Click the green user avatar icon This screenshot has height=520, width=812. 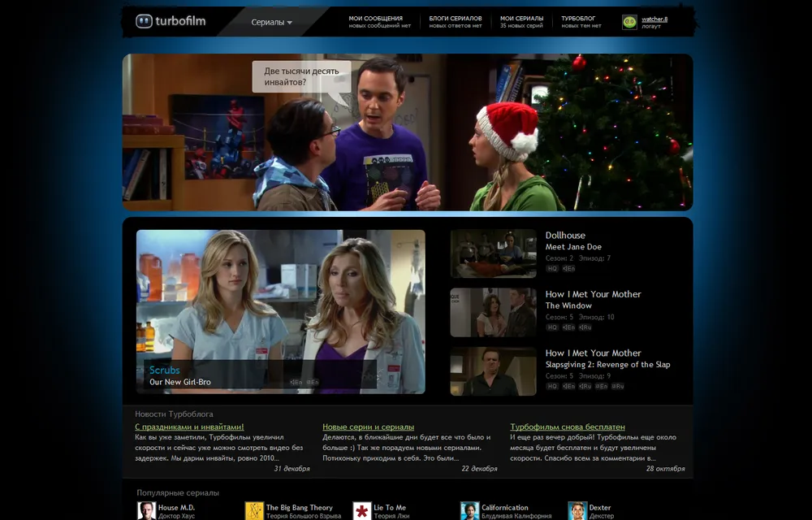click(x=629, y=22)
